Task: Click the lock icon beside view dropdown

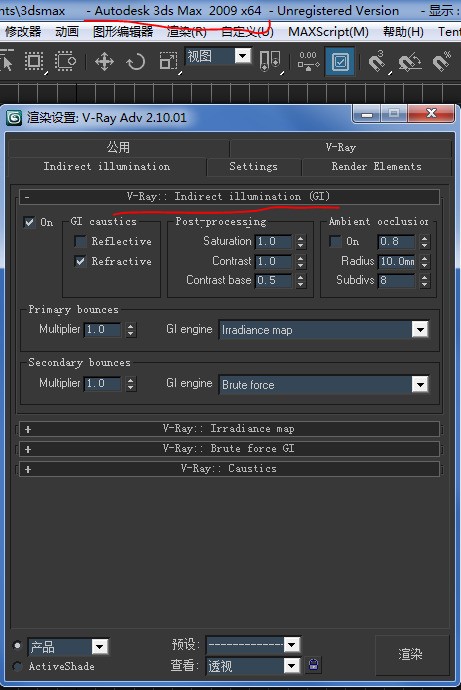Action: [313, 664]
